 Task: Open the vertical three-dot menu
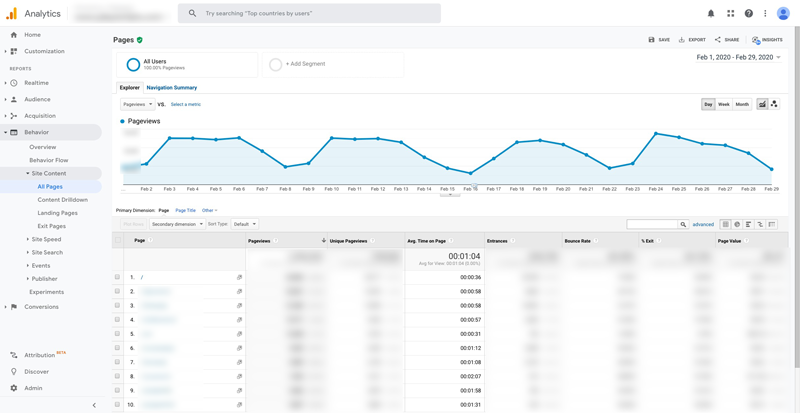point(765,14)
